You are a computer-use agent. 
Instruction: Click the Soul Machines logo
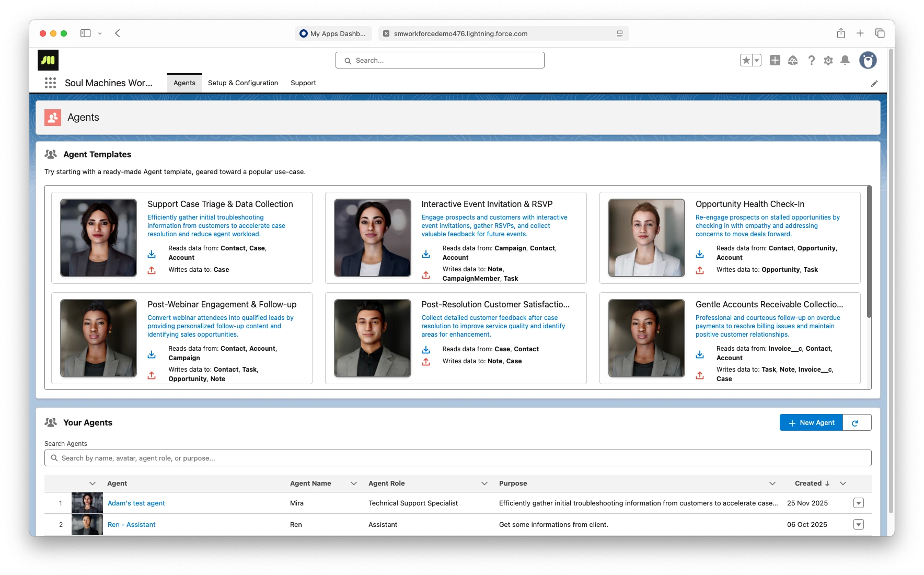click(x=48, y=60)
